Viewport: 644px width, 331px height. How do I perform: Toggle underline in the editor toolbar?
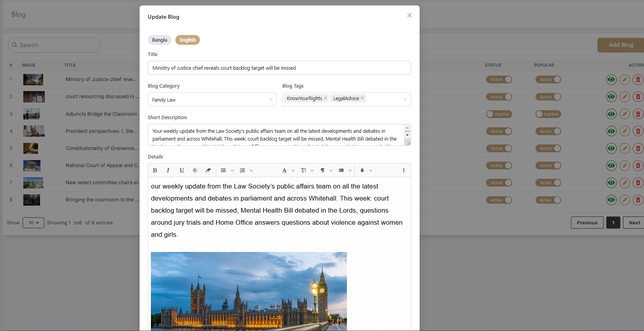182,171
